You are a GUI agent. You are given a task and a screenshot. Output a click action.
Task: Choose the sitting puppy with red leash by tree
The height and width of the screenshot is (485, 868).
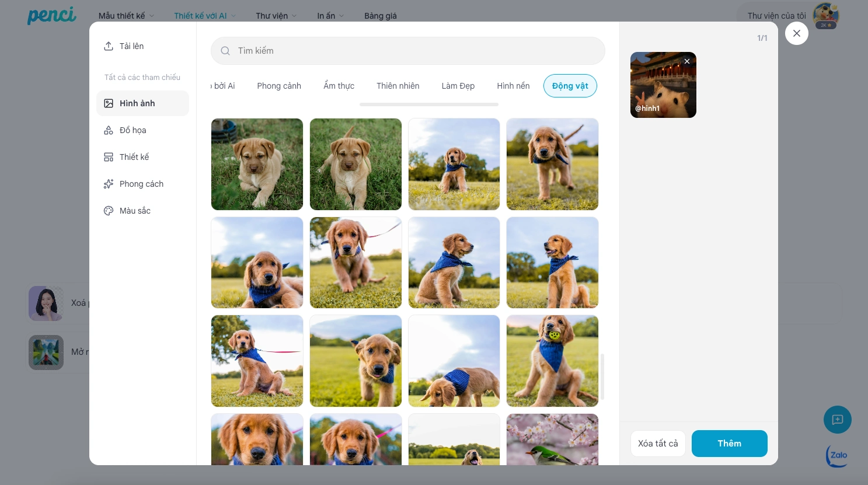coord(257,361)
